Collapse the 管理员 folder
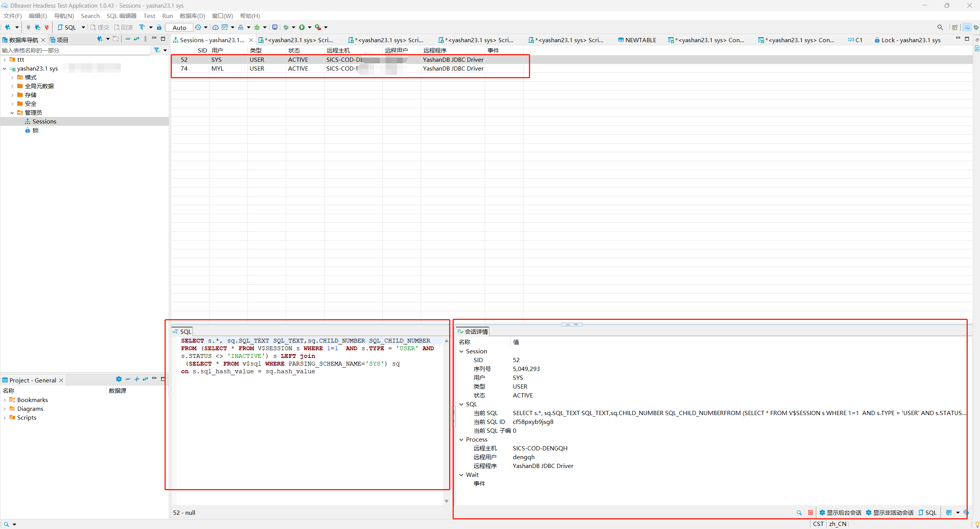This screenshot has width=980, height=529. tap(12, 113)
